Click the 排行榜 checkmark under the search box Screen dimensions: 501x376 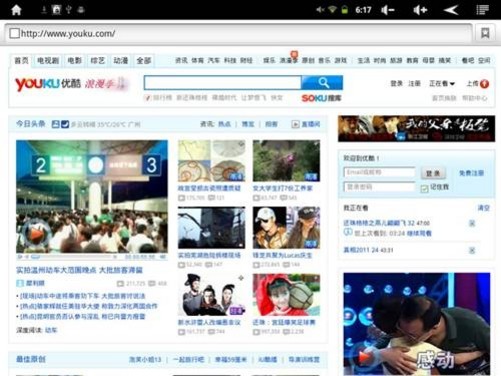click(147, 98)
